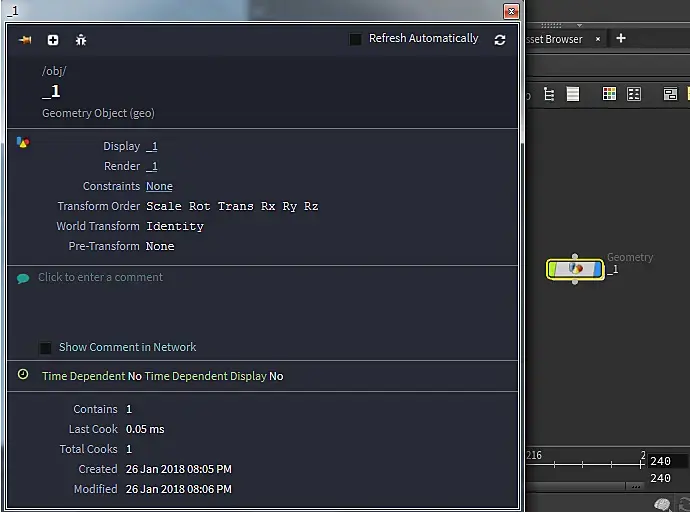This screenshot has height=512, width=690.
Task: Select the _1 Geometry node
Action: click(575, 269)
